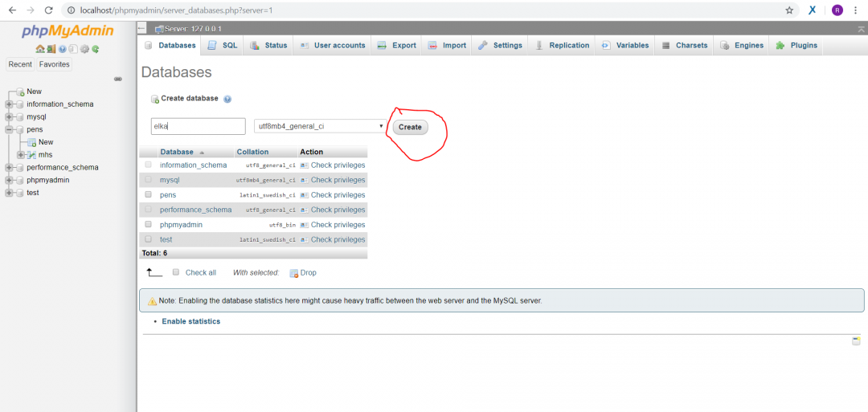This screenshot has height=412, width=868.
Task: Open phpMyAdmin documentation help icon
Action: 62,49
